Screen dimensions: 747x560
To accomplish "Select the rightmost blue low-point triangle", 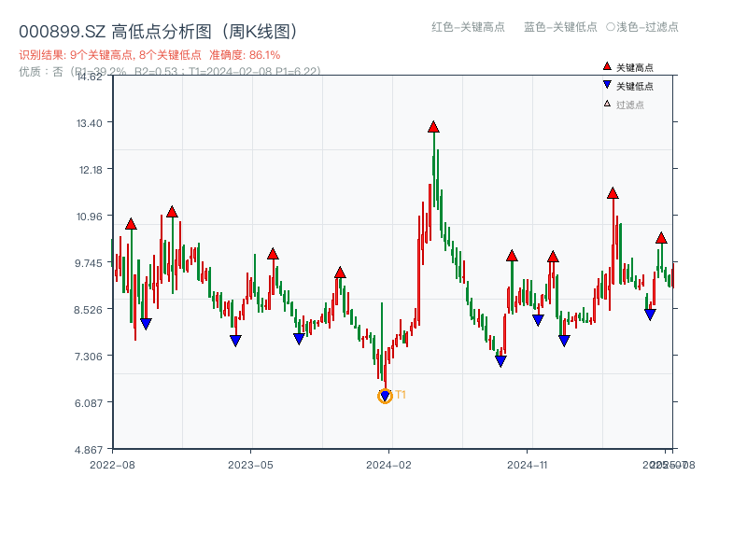I will coord(650,315).
